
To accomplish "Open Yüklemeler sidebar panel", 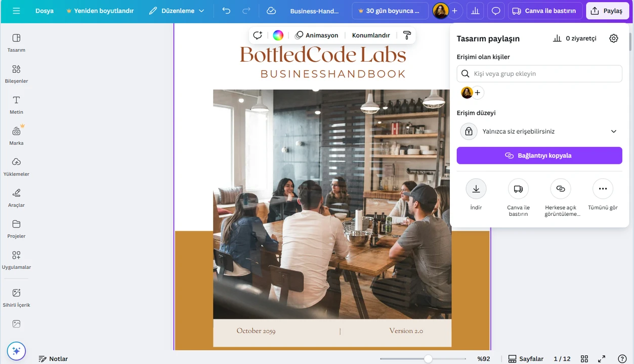I will point(16,167).
